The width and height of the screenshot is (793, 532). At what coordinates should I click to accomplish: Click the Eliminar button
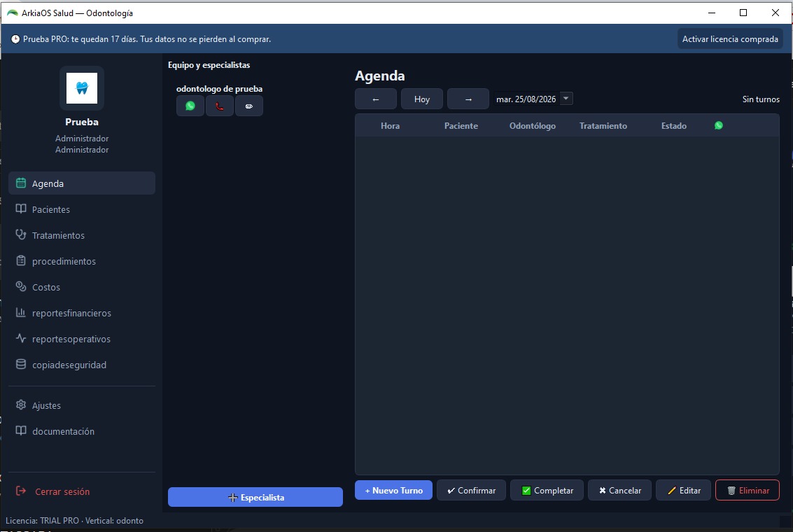(x=748, y=490)
